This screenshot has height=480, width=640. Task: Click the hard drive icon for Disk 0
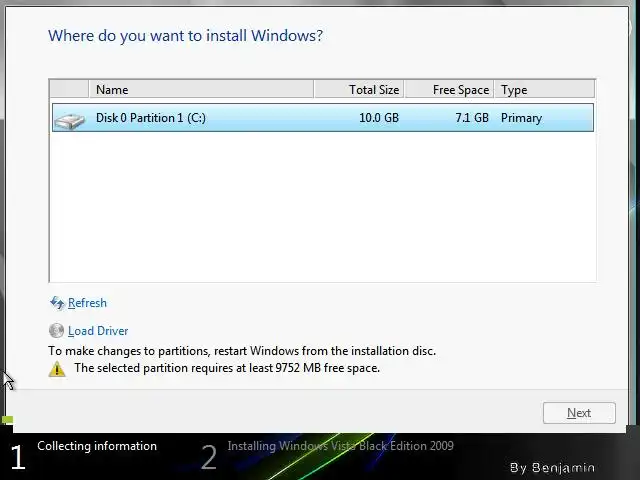coord(70,120)
